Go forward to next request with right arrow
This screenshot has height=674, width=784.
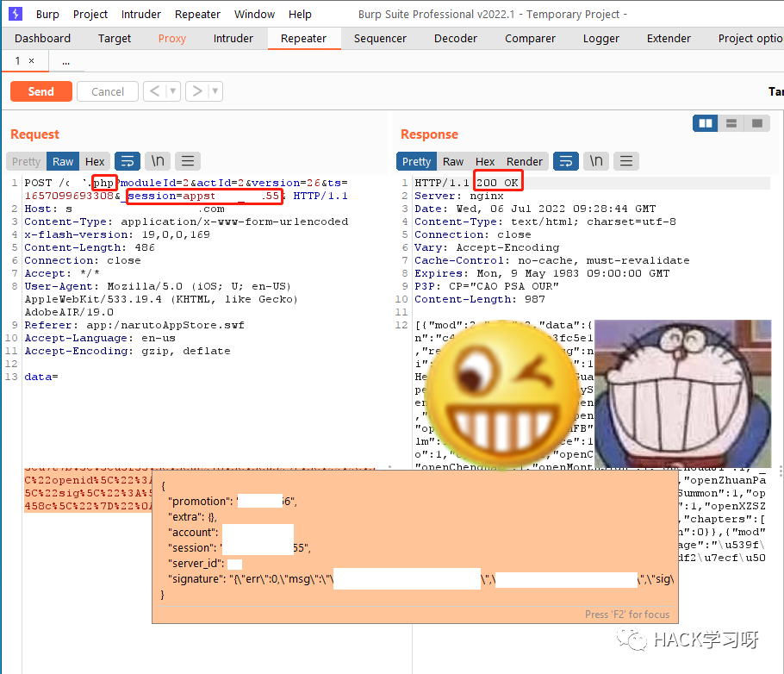click(x=197, y=91)
